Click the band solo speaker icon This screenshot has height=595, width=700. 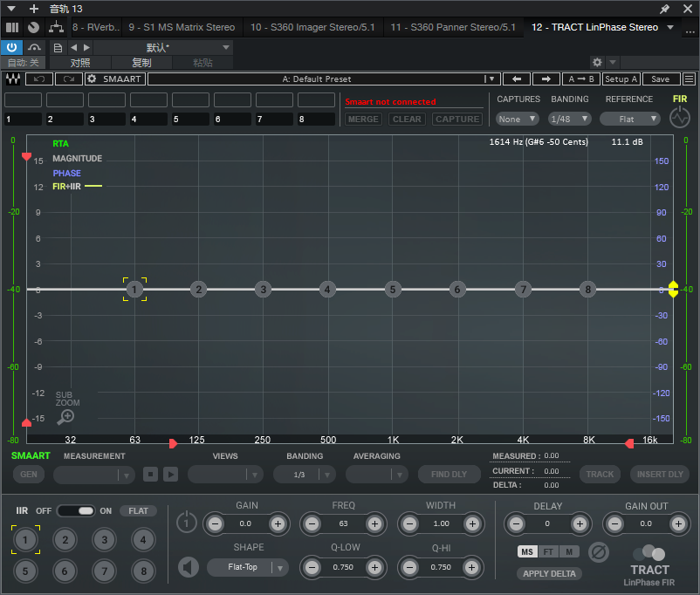click(189, 567)
